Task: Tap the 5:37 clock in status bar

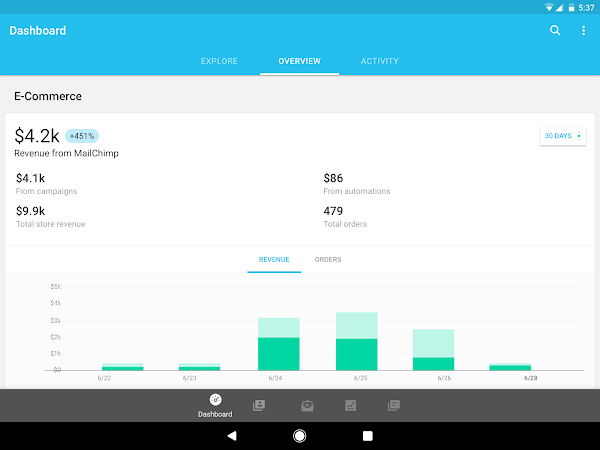Action: click(x=586, y=8)
